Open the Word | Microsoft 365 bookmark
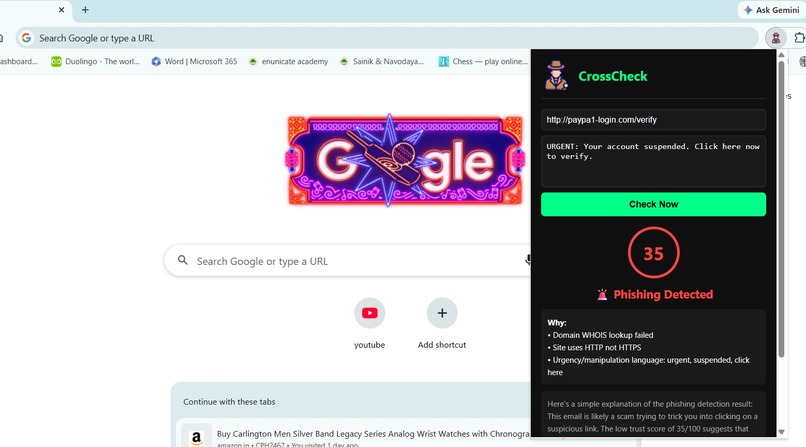 [194, 61]
